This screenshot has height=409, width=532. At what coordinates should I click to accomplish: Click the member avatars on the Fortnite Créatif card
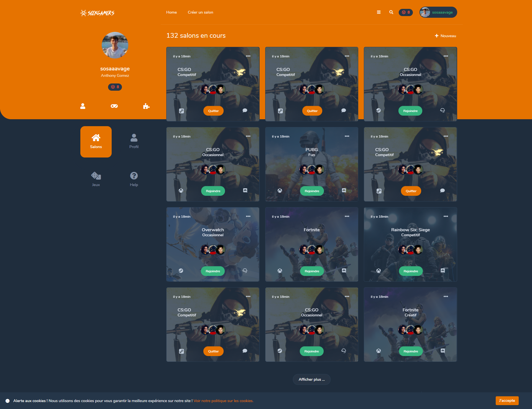pyautogui.click(x=410, y=330)
